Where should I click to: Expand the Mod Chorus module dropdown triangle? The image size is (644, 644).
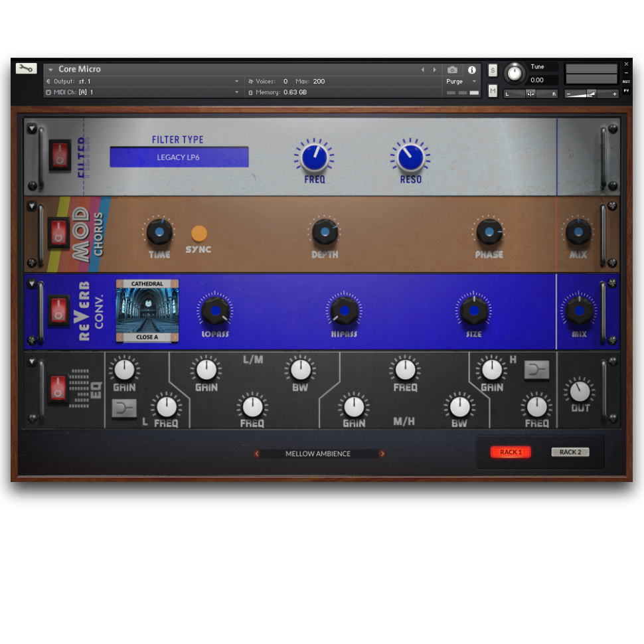[x=32, y=206]
